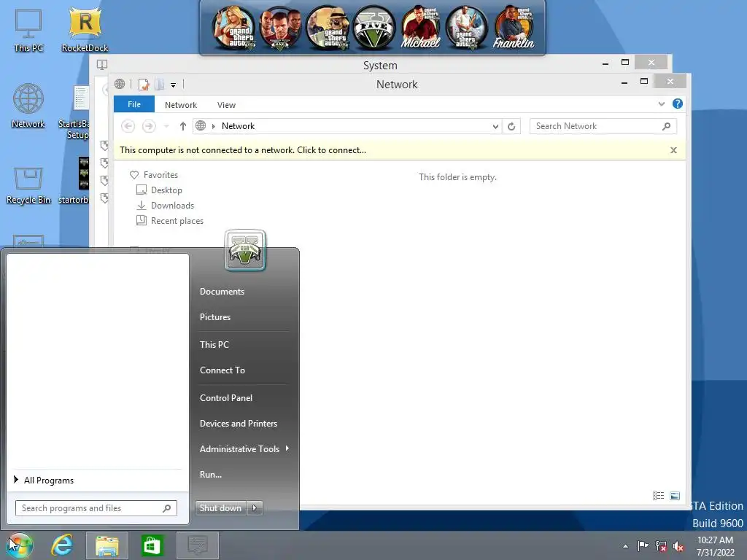Open recent locations dropdown arrow
The image size is (747, 560).
tap(166, 126)
